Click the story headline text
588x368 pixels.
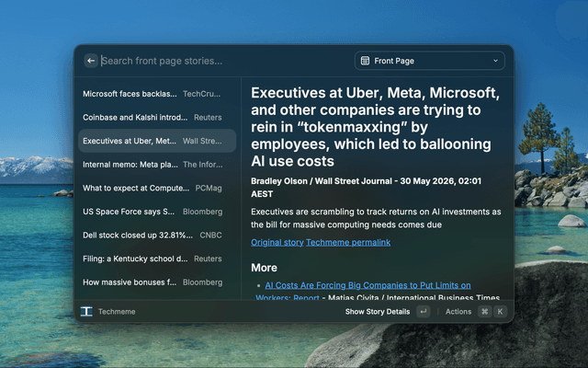tap(375, 127)
